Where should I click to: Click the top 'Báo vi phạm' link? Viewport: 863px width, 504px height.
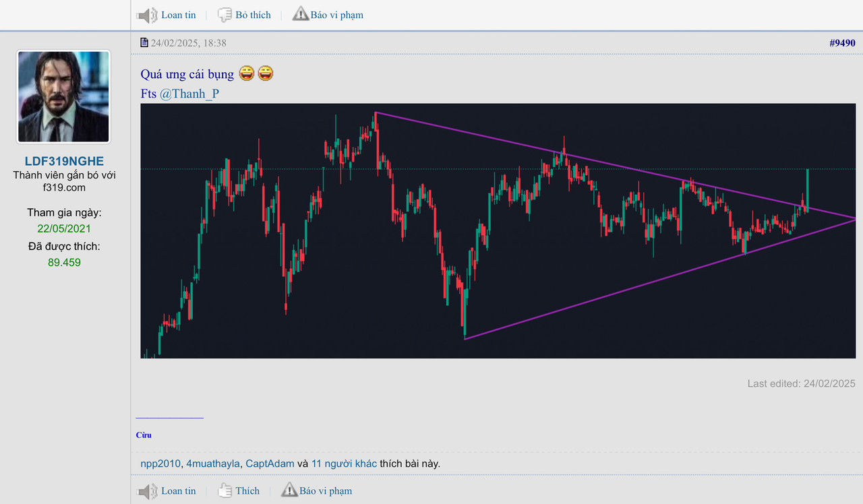pyautogui.click(x=337, y=15)
